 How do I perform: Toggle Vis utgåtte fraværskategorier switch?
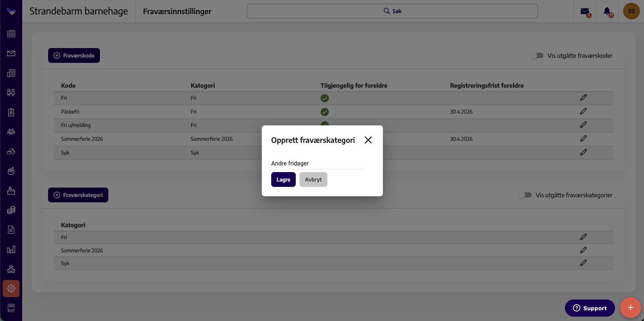pyautogui.click(x=525, y=195)
